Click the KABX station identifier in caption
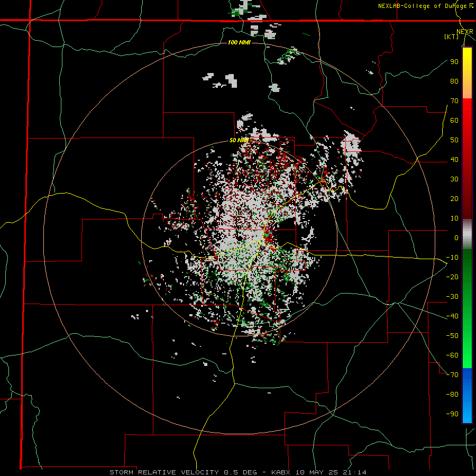 coord(282,472)
